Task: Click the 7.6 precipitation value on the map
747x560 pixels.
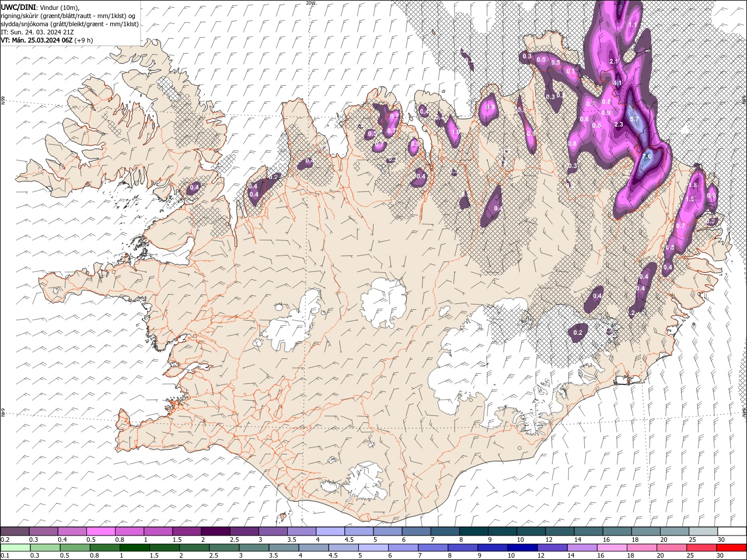Action: [x=646, y=156]
